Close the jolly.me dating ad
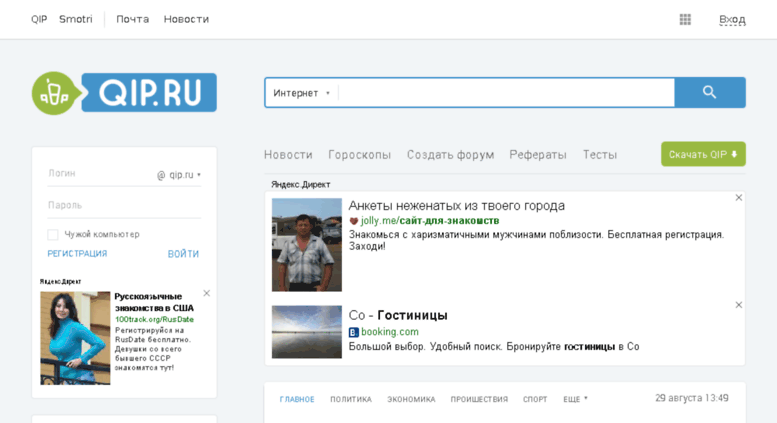Viewport: 777px width, 423px height. [x=738, y=198]
